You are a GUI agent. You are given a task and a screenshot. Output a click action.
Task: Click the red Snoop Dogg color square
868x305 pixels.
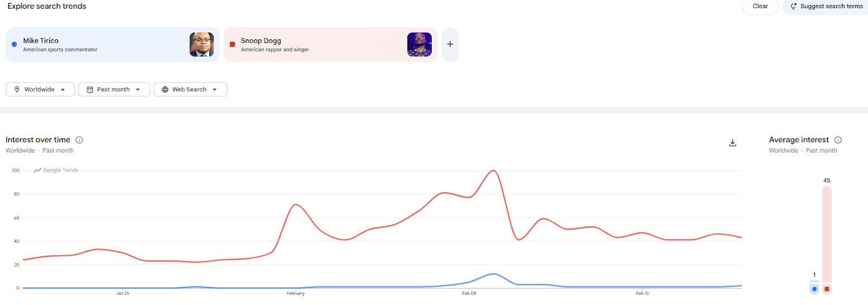[x=232, y=45]
